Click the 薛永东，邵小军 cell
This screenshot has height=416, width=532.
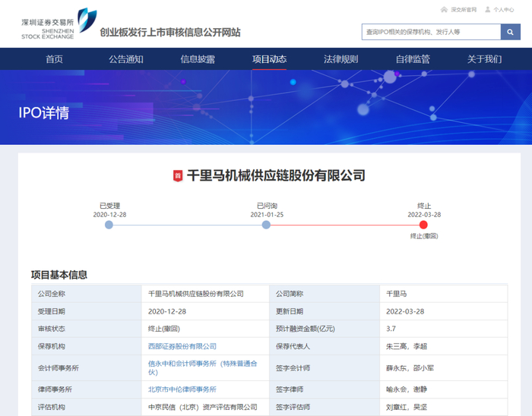pyautogui.click(x=443, y=368)
